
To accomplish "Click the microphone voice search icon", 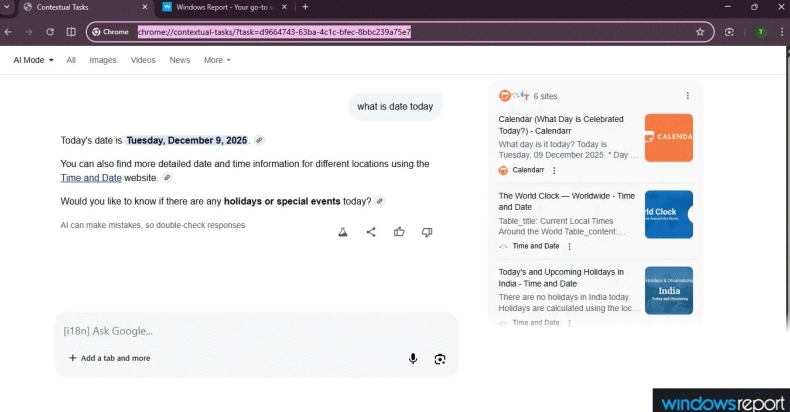I will 413,359.
